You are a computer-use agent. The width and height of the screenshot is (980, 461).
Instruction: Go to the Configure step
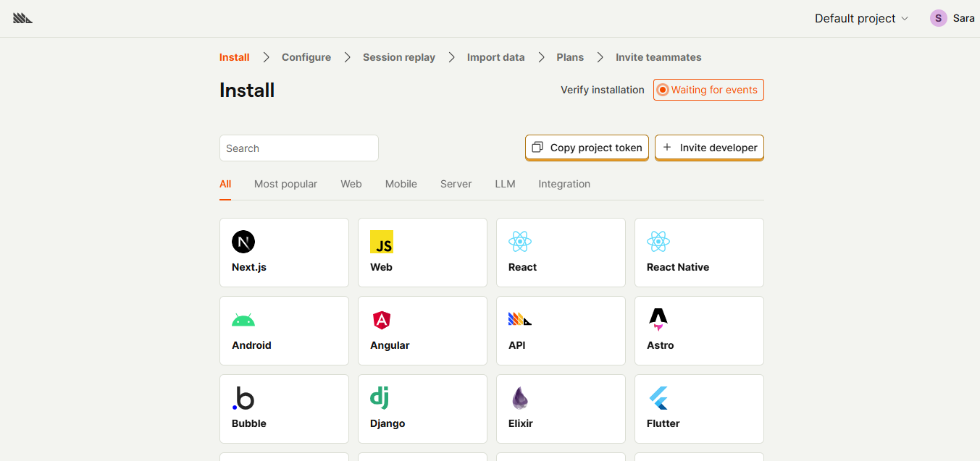[x=306, y=57]
